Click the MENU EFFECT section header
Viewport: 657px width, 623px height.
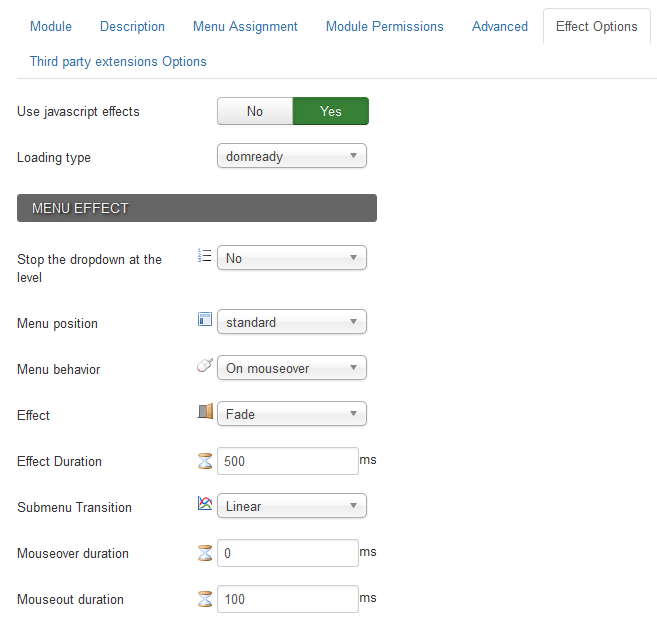pyautogui.click(x=197, y=208)
